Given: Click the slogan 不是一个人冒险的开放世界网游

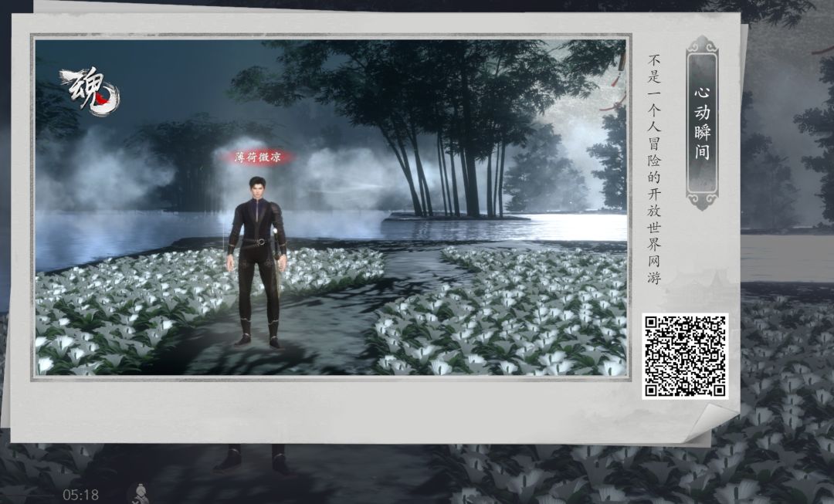Looking at the screenshot, I should click(x=655, y=168).
